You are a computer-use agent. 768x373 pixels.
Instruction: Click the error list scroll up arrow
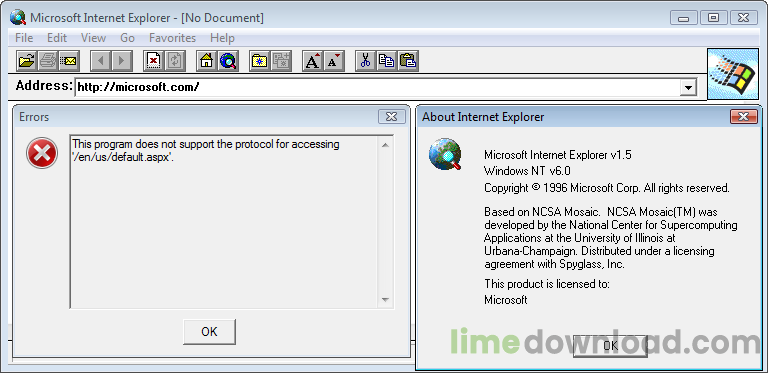point(385,145)
